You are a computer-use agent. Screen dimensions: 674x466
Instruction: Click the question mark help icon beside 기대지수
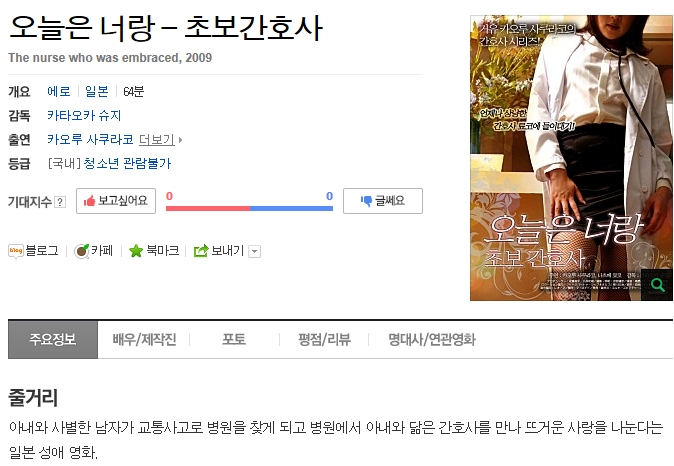(60, 202)
